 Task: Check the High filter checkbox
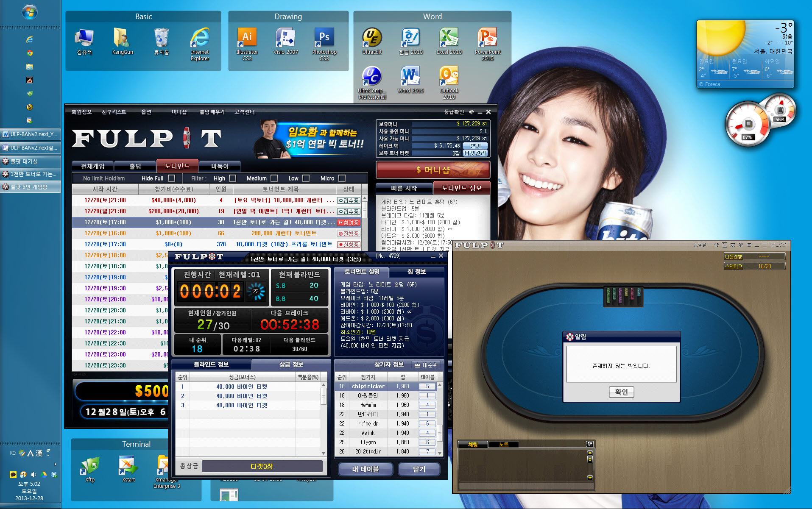(232, 178)
